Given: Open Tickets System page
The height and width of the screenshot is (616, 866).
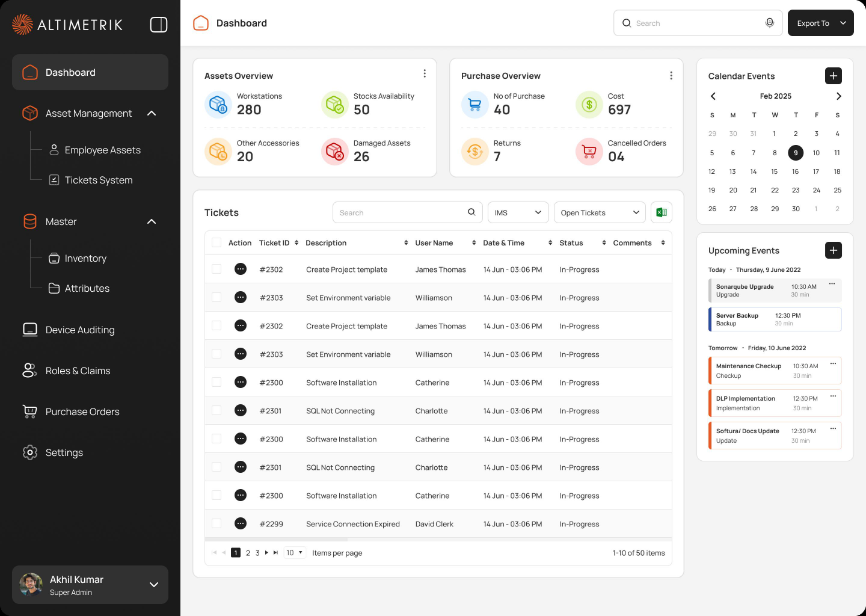Looking at the screenshot, I should click(x=91, y=180).
